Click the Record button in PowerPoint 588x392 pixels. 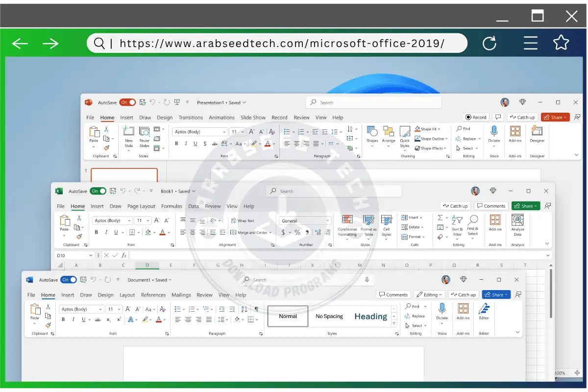pos(476,117)
